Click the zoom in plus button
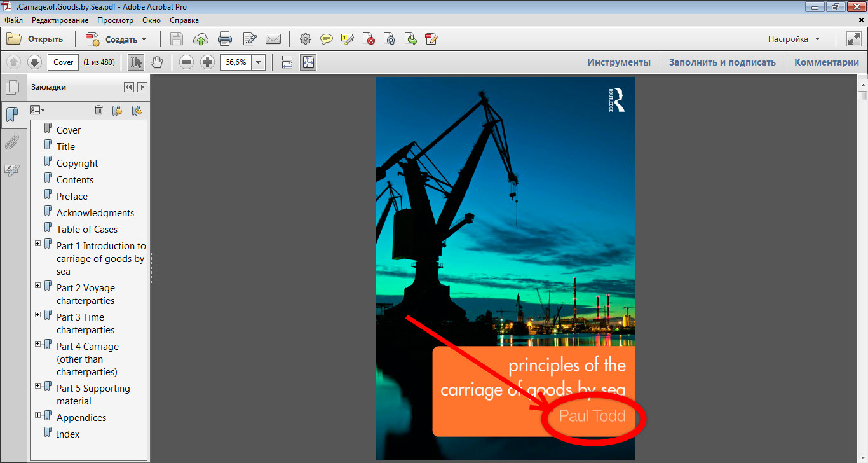Viewport: 868px width, 463px height. coord(207,62)
